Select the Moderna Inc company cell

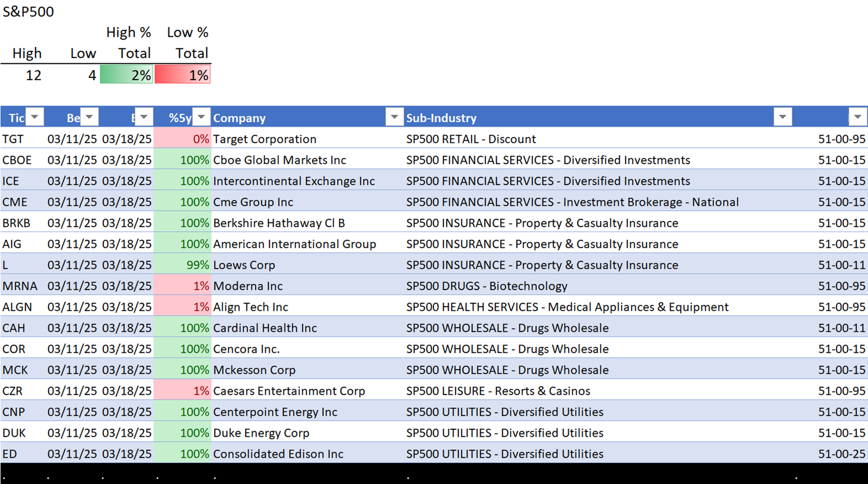coord(248,286)
